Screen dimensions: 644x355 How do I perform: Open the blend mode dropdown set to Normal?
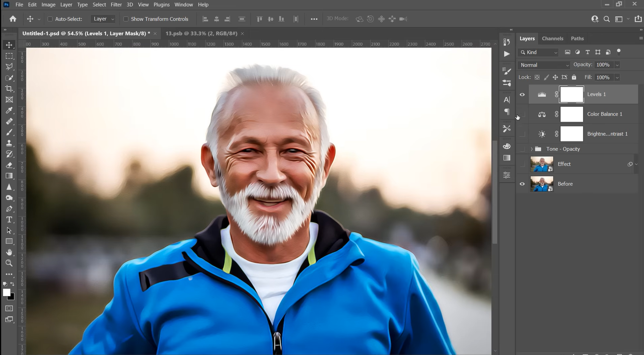(x=543, y=64)
